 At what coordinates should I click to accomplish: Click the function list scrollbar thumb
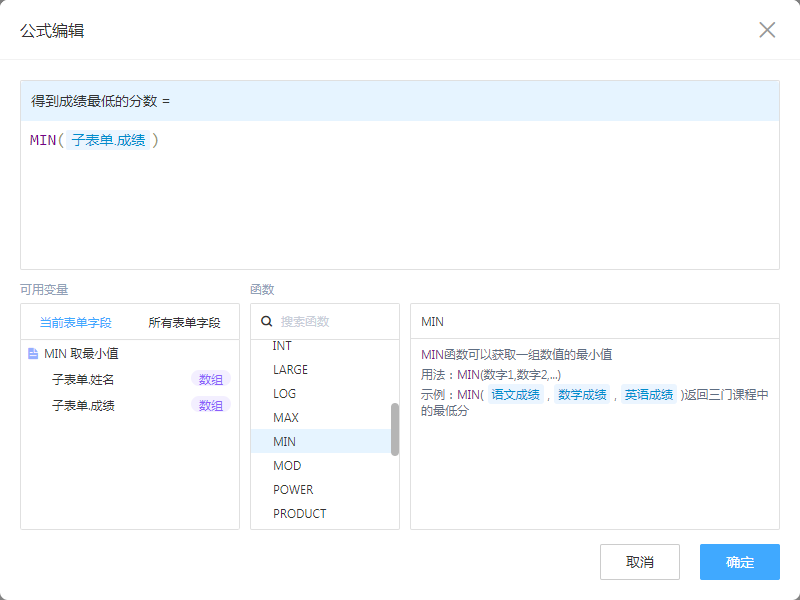point(395,429)
